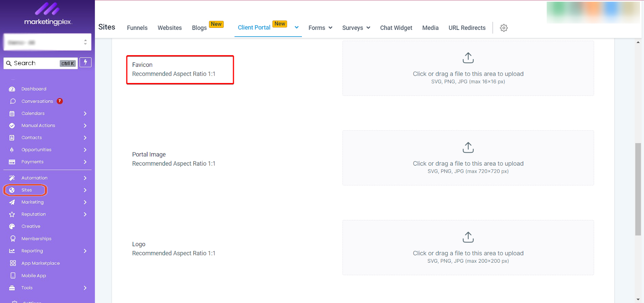Click the App Marketplace grid icon

pos(12,263)
